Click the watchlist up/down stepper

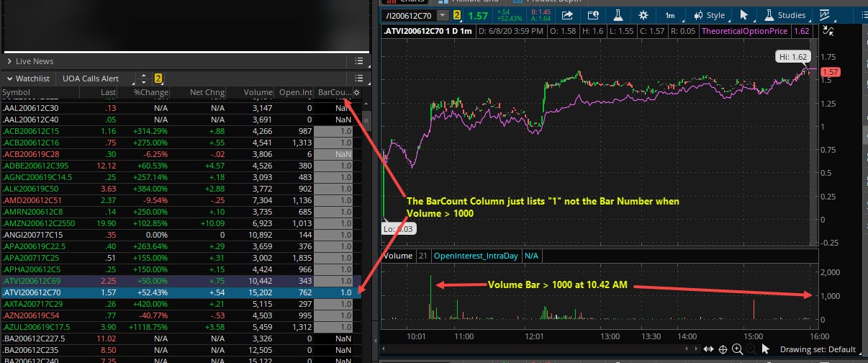(x=144, y=79)
